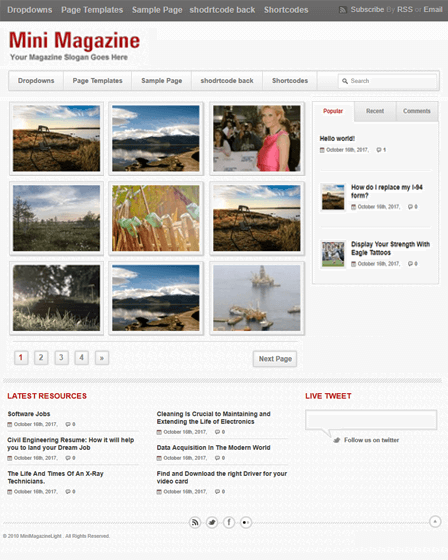Switch to the Recent tab
Viewport: 448px width, 560px height.
click(375, 111)
